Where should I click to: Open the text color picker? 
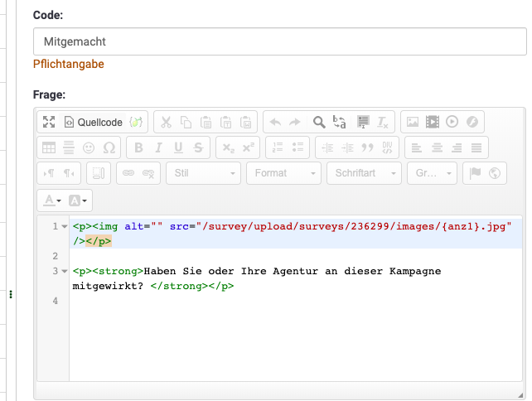point(52,200)
